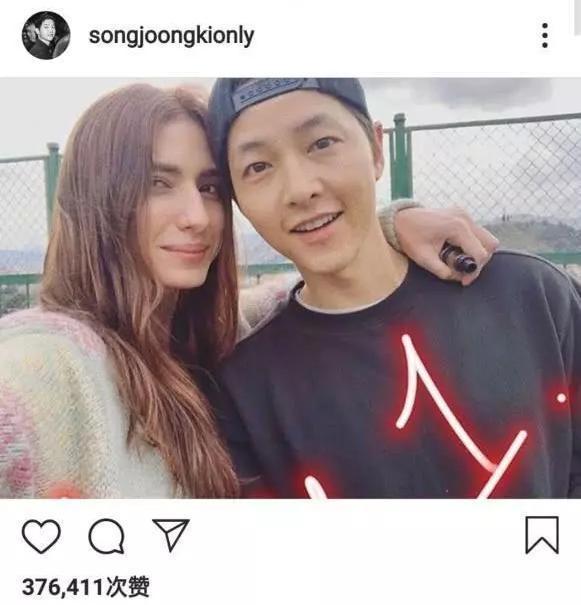Send the post via the direct message arrow

point(171,534)
